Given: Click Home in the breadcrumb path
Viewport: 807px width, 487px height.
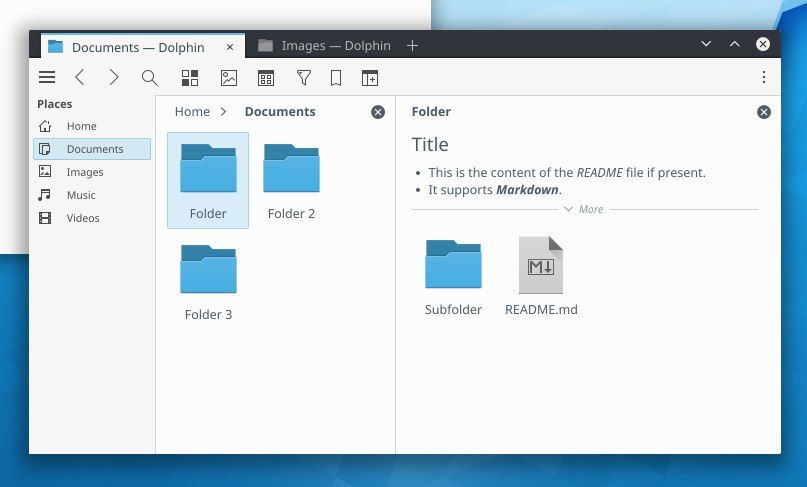Looking at the screenshot, I should pos(192,112).
